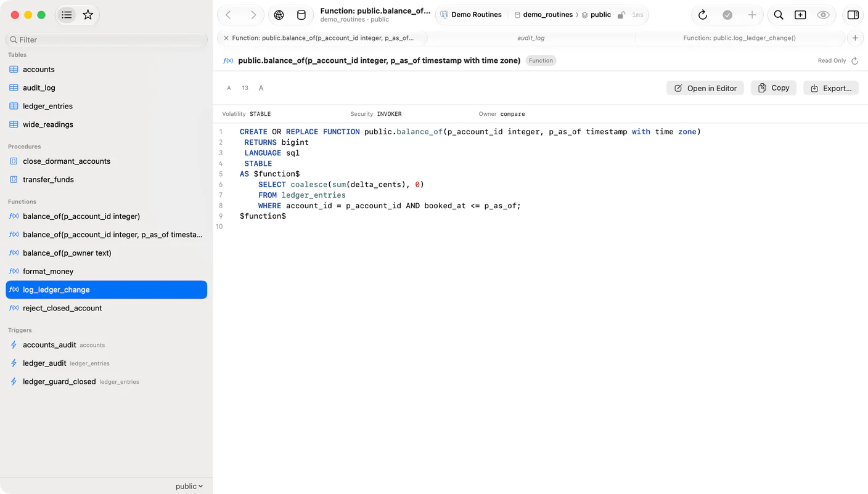Click the database cylinder icon in toolbar
The height and width of the screenshot is (494, 868).
[x=301, y=15]
